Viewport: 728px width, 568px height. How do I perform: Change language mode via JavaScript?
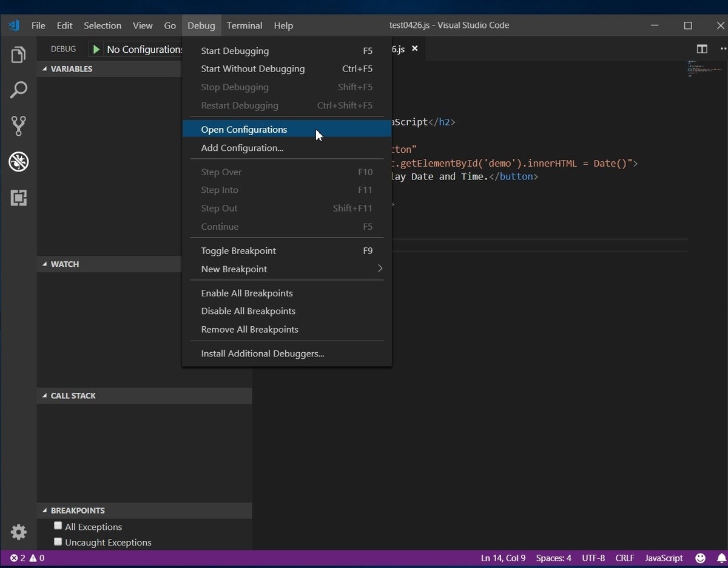(x=664, y=558)
